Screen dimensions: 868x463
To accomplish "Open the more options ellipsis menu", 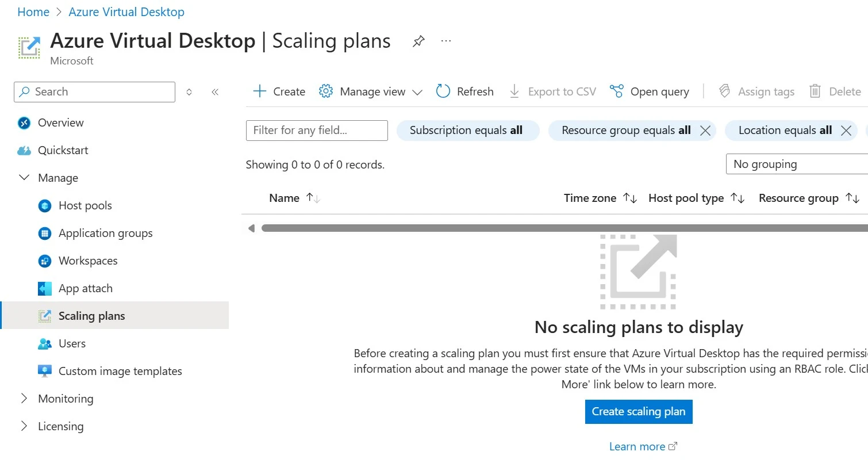I will (446, 41).
